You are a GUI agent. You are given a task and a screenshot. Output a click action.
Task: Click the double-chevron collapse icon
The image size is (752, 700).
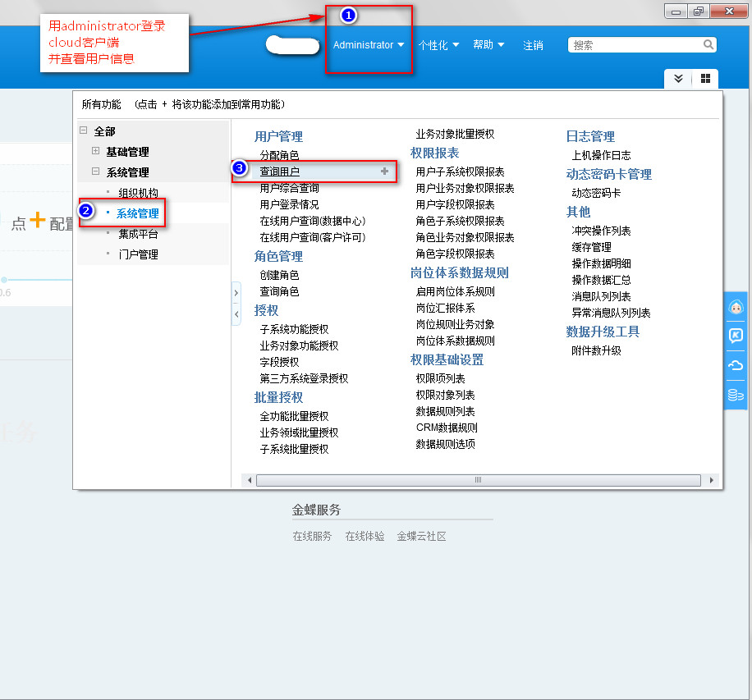click(678, 79)
